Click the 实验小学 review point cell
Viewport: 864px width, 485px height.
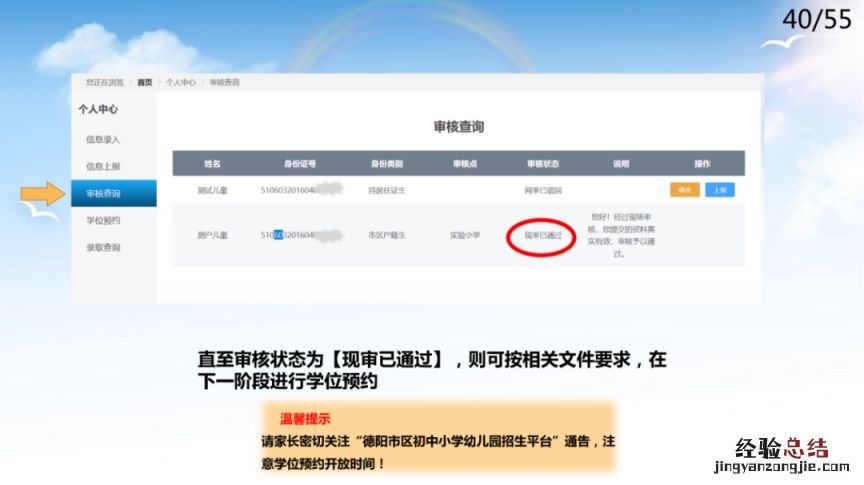pyautogui.click(x=465, y=235)
